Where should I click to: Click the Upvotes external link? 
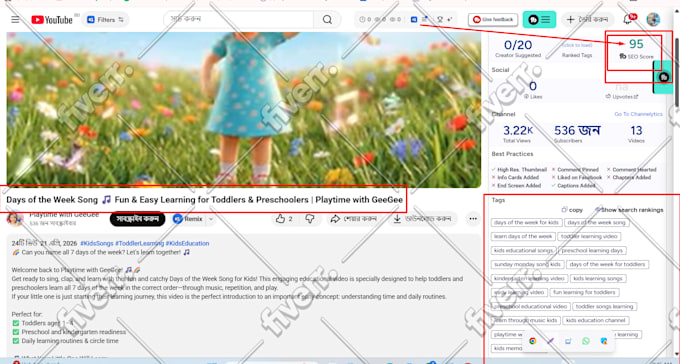pos(622,97)
